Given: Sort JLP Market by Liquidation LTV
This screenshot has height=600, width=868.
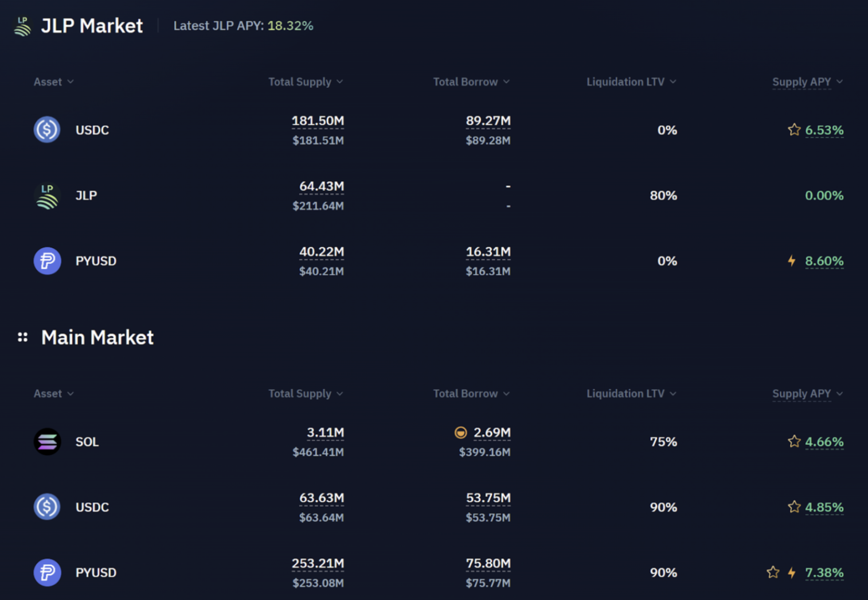Looking at the screenshot, I should pos(631,82).
